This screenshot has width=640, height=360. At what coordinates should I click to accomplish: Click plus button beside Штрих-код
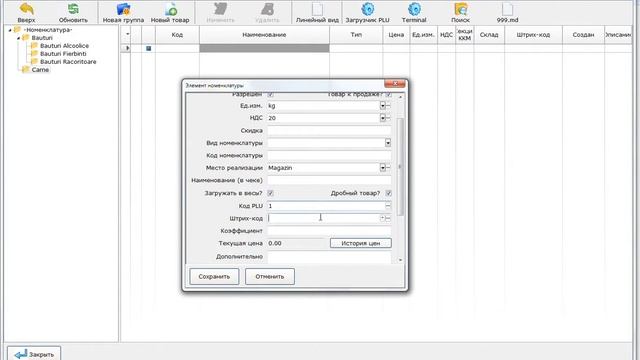383,218
